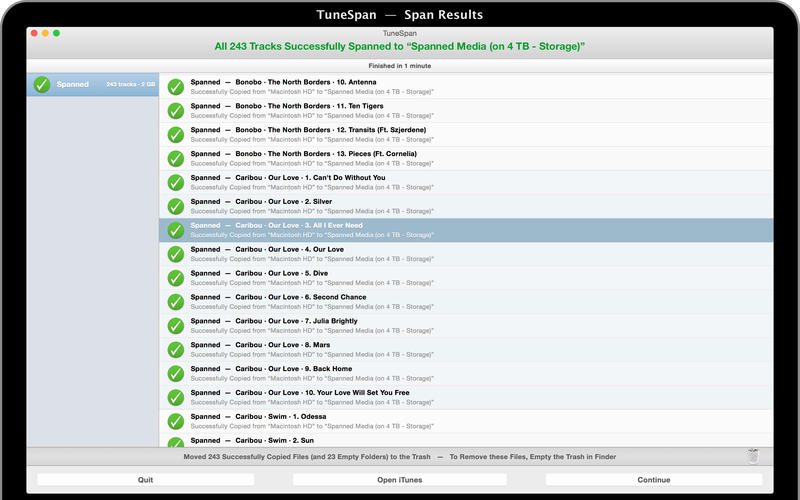Click the trash icon in the status bar

click(x=752, y=456)
